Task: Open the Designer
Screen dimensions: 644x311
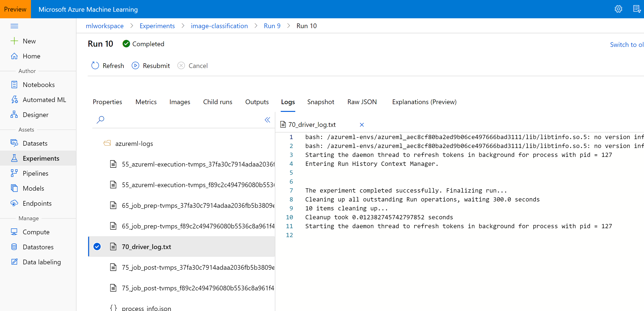Action: [x=35, y=114]
